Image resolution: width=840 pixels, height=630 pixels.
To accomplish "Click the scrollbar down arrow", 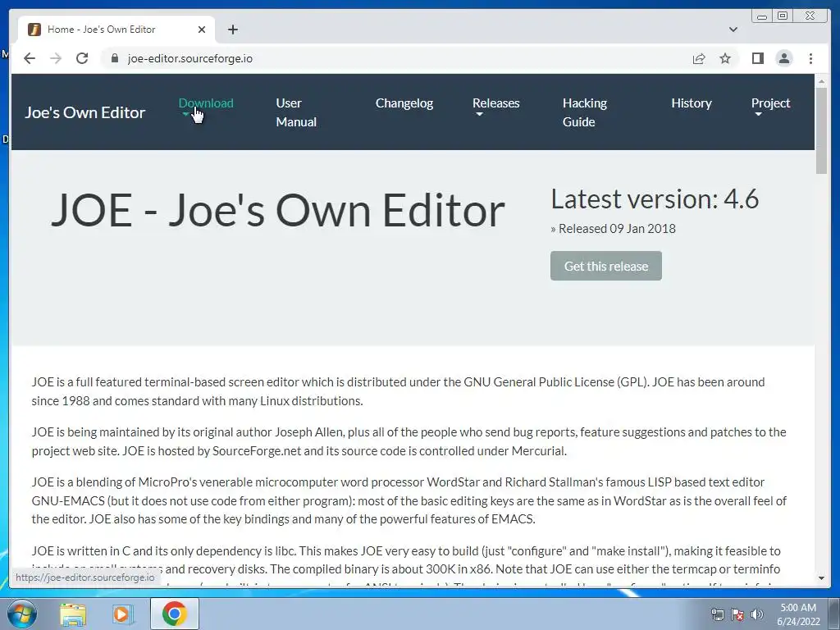I will tap(821, 578).
